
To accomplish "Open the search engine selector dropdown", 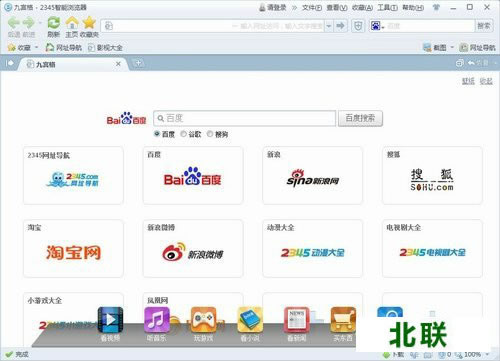I will point(378,26).
